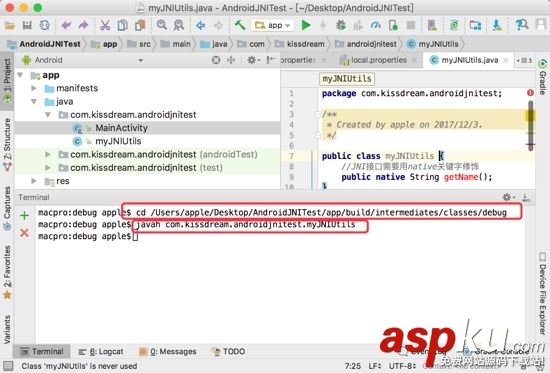
Task: Open the Structure side tool window
Action: 7,145
